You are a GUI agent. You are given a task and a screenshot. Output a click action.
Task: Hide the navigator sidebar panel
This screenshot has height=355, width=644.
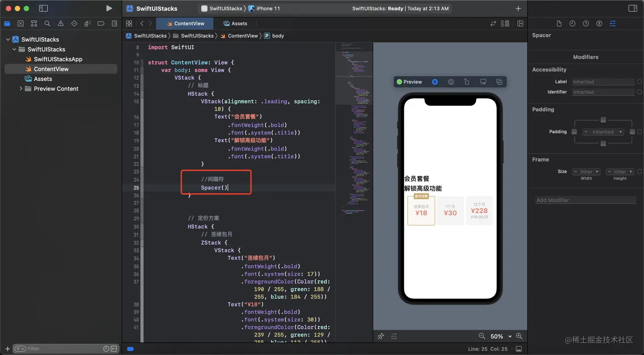43,8
